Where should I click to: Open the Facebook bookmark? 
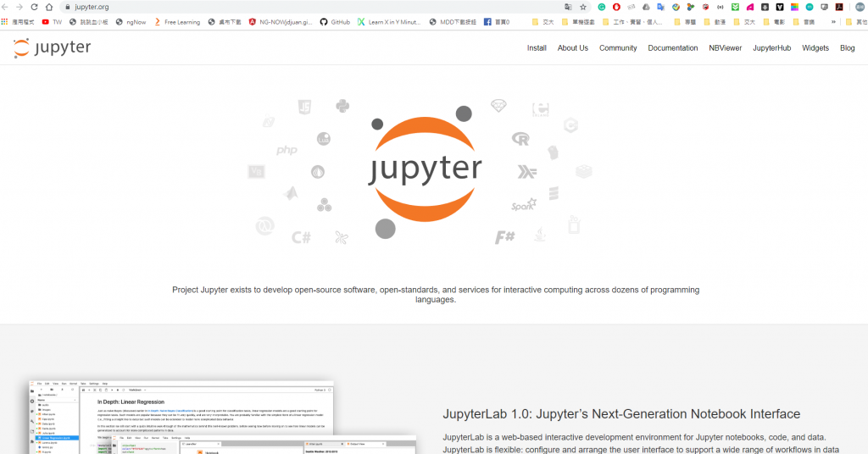[497, 22]
